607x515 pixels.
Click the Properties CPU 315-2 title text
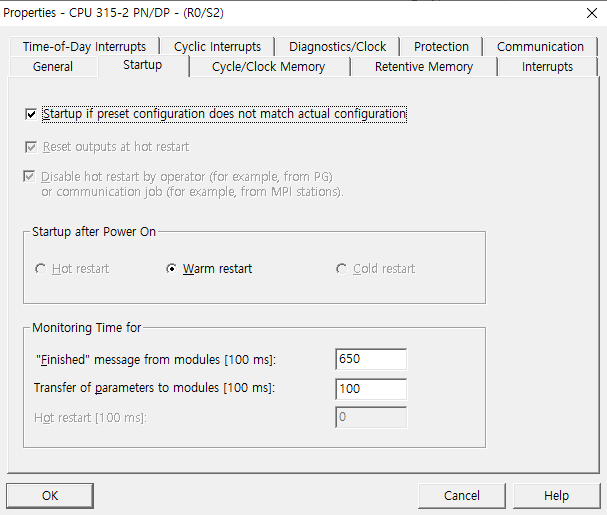(x=113, y=13)
